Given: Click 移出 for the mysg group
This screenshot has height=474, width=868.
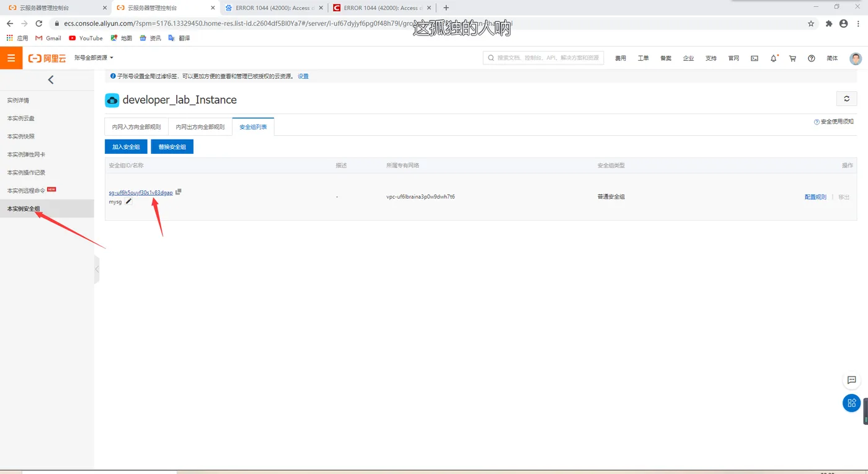Looking at the screenshot, I should [844, 197].
